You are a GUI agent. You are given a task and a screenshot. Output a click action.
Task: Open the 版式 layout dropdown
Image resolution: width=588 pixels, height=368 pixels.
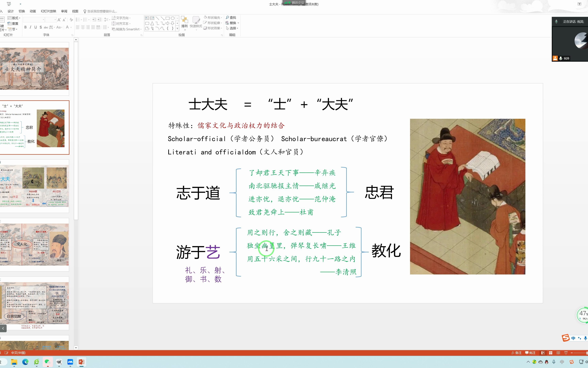(x=14, y=18)
